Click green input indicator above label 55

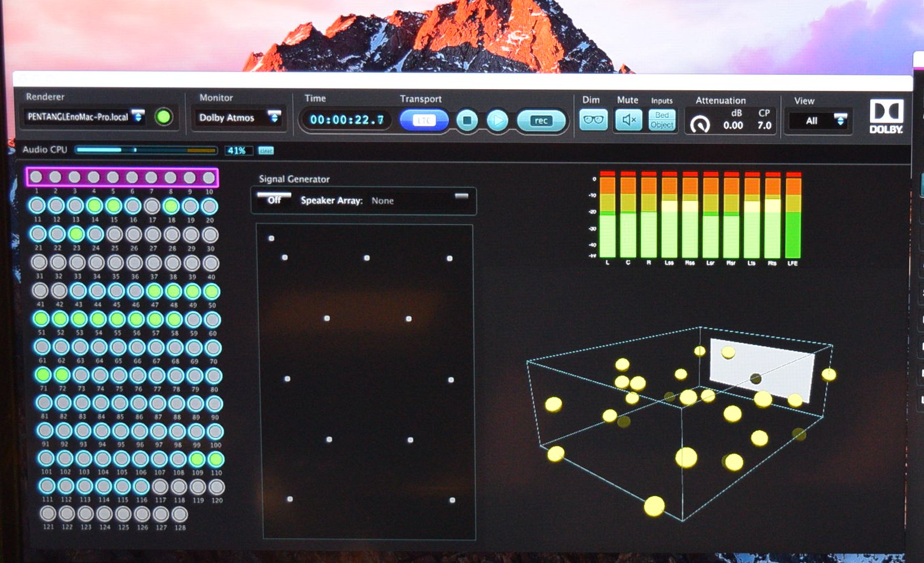[117, 319]
